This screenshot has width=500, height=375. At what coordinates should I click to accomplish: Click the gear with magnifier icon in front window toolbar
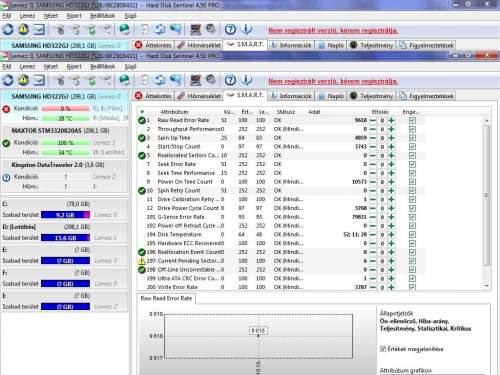[211, 80]
